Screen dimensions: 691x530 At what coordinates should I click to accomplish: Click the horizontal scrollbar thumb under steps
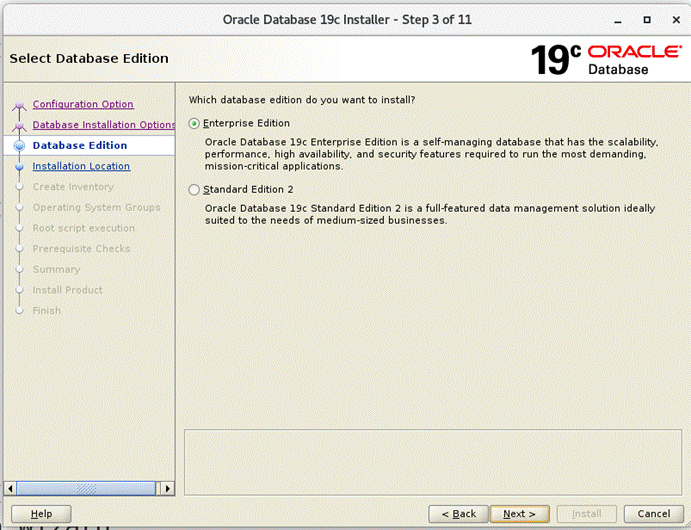pyautogui.click(x=85, y=488)
